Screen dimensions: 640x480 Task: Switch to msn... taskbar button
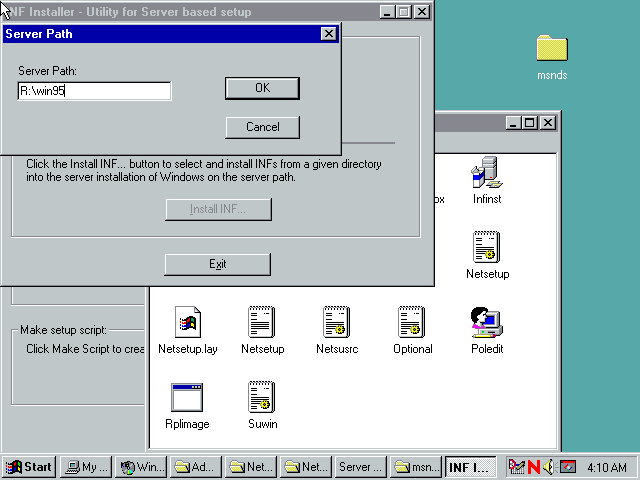click(x=416, y=467)
